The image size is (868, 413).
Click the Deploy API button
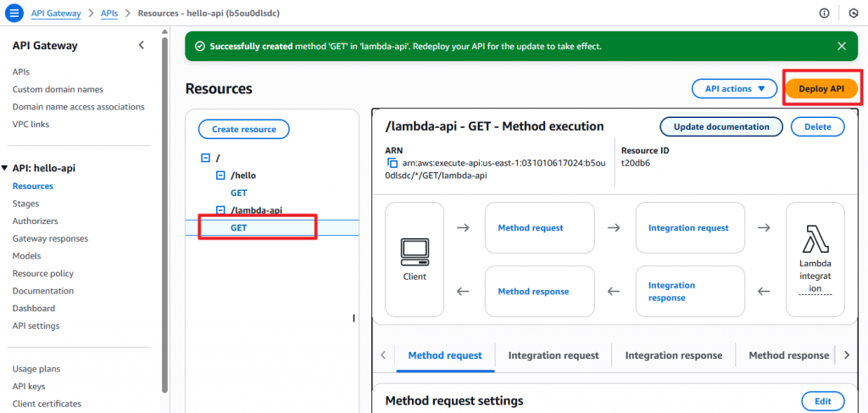click(821, 89)
